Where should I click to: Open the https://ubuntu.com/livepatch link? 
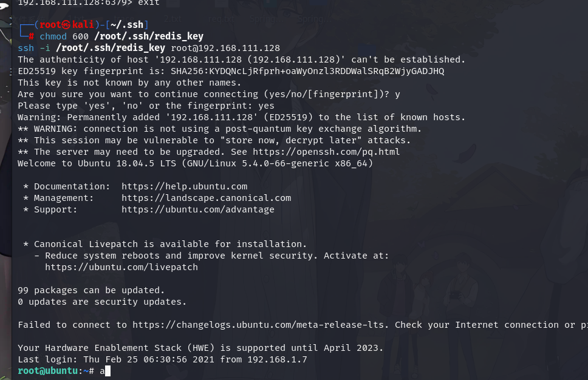coord(121,267)
